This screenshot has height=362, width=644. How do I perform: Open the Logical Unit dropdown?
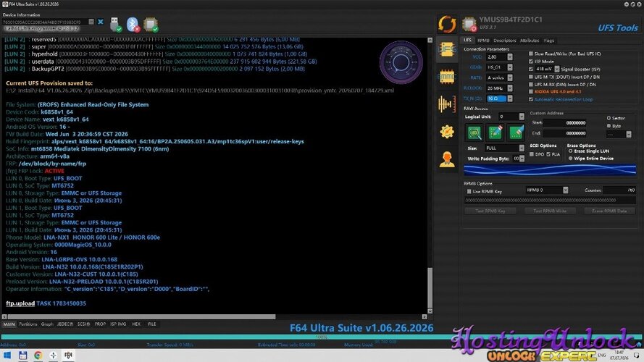click(x=521, y=117)
